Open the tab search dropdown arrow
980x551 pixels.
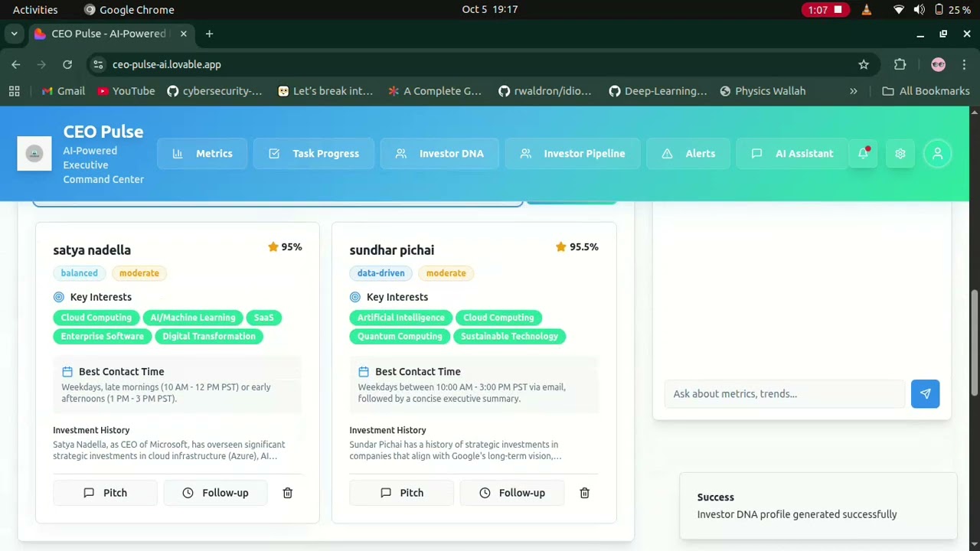(x=14, y=34)
